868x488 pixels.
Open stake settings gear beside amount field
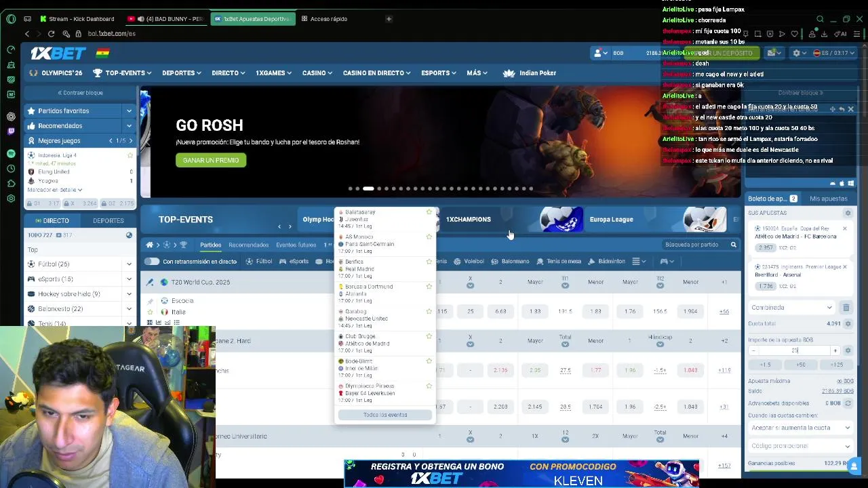[848, 350]
